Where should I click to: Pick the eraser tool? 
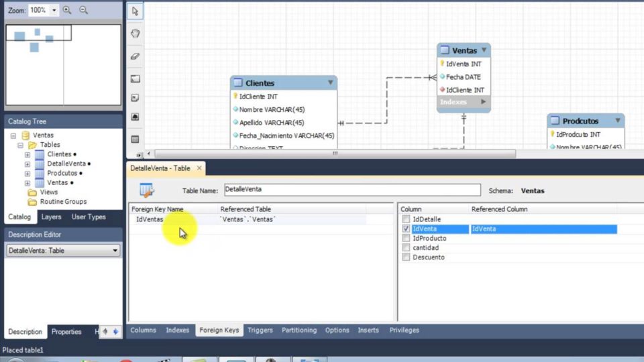tap(135, 56)
